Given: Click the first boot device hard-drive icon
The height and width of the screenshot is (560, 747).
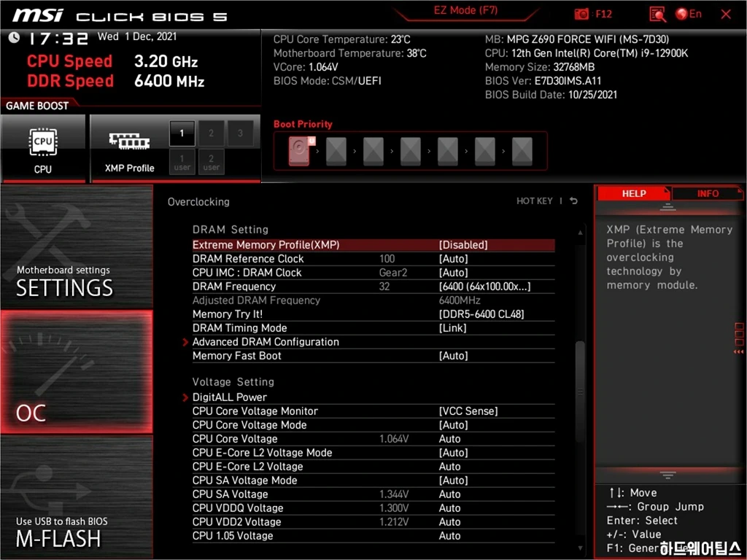Looking at the screenshot, I should [x=299, y=151].
